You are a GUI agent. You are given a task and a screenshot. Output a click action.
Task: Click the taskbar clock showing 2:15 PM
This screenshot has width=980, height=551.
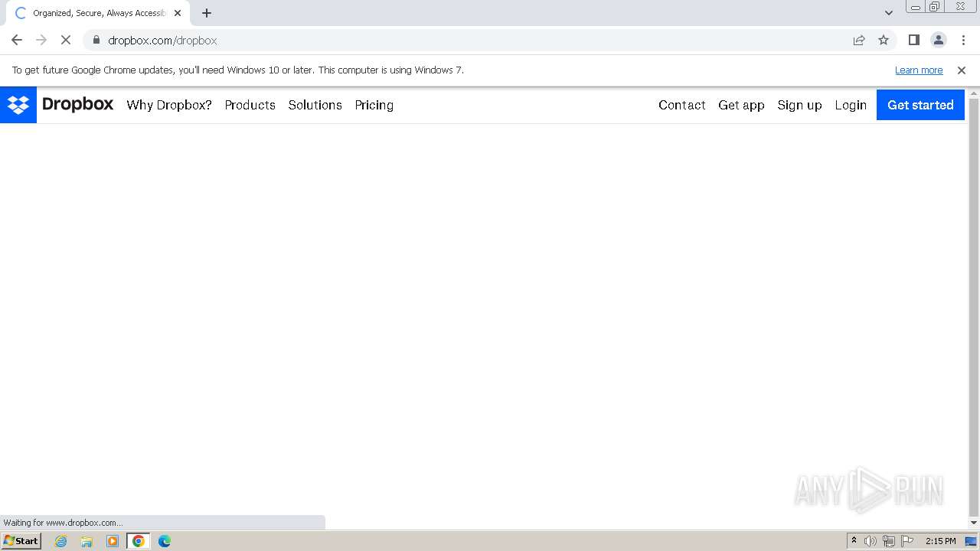(x=940, y=541)
